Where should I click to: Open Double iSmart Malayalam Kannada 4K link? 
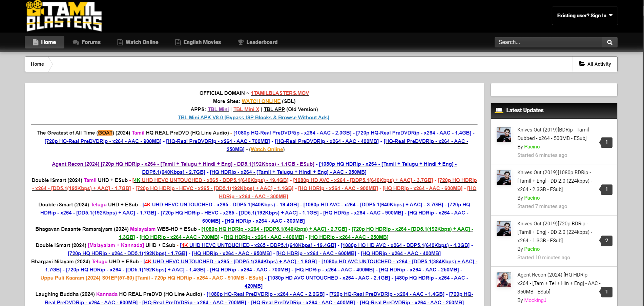258,245
